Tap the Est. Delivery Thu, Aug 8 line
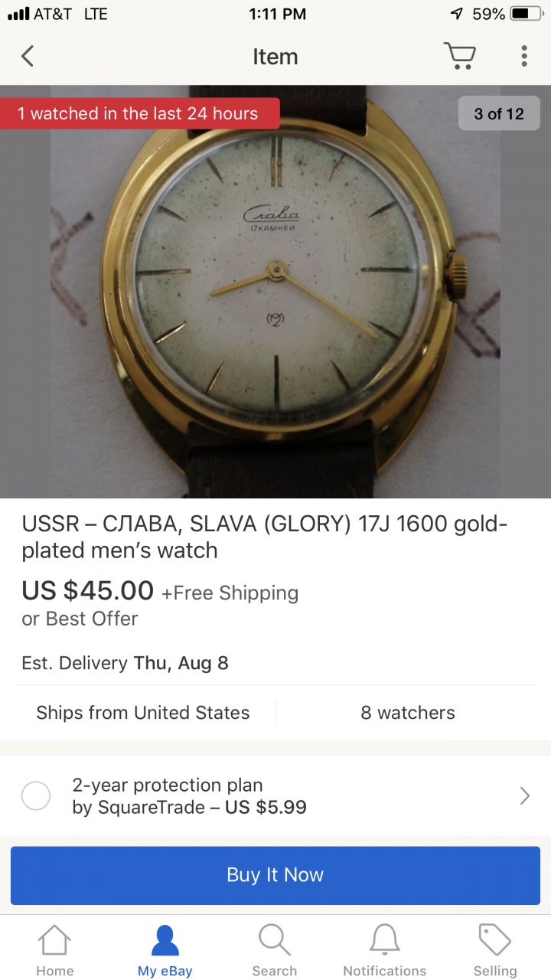The image size is (551, 980). point(126,663)
